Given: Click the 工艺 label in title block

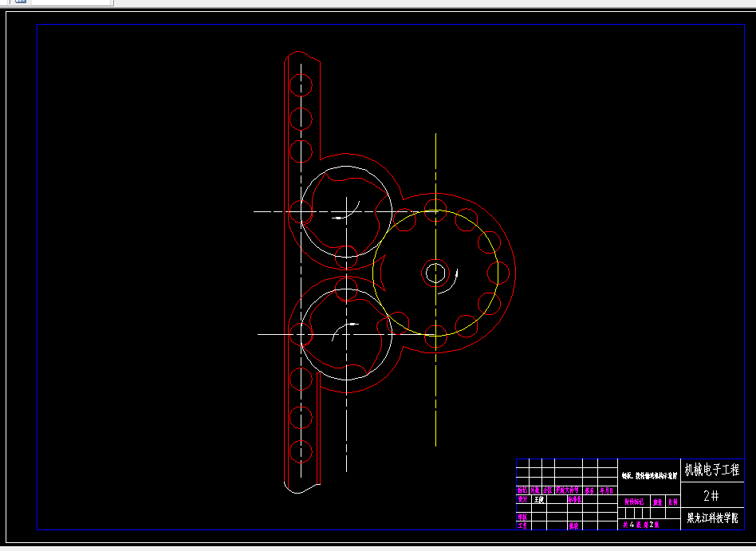Looking at the screenshot, I should (x=522, y=526).
